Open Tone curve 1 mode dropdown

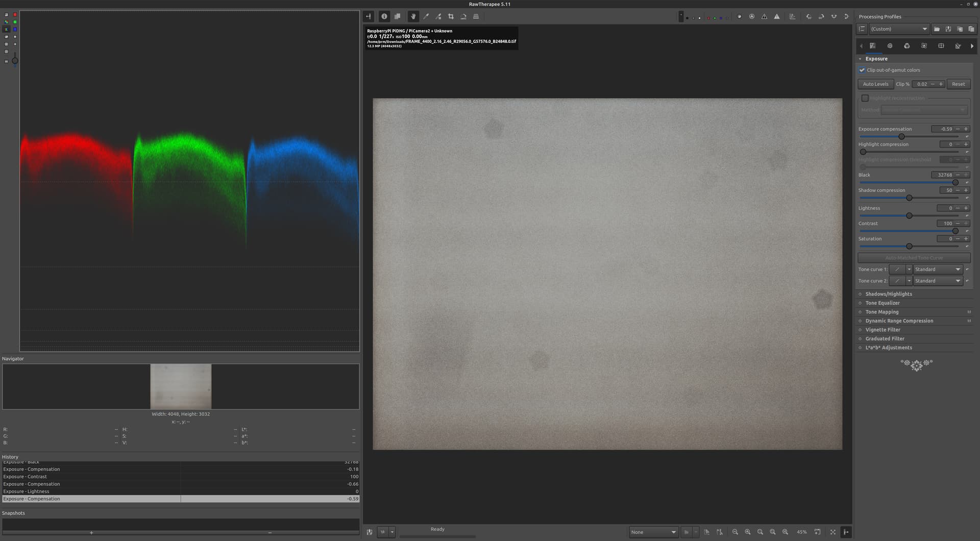(938, 269)
